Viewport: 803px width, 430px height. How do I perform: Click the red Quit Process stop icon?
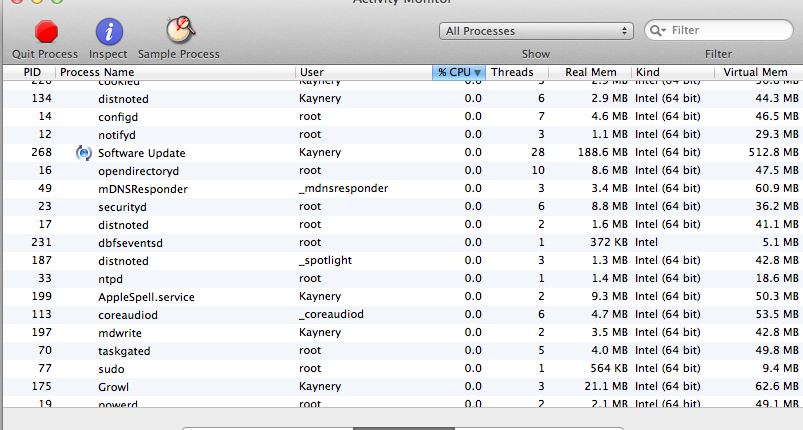pyautogui.click(x=46, y=32)
